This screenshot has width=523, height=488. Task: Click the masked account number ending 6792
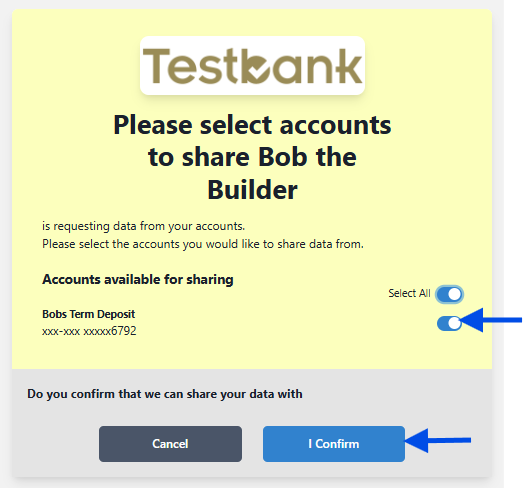point(89,331)
